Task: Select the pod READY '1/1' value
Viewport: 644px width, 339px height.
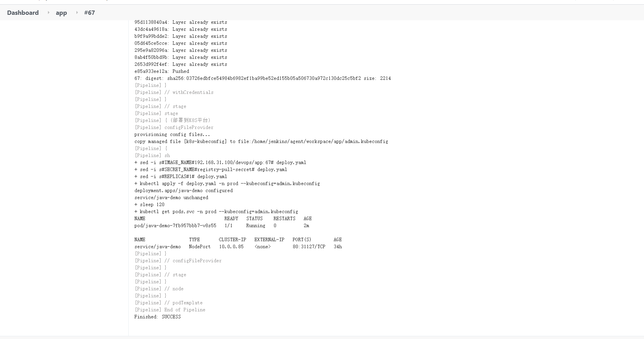Action: click(x=228, y=226)
